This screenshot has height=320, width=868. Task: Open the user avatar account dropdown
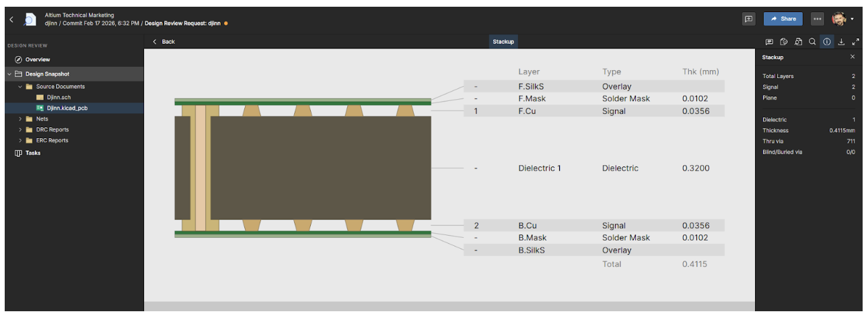(842, 19)
